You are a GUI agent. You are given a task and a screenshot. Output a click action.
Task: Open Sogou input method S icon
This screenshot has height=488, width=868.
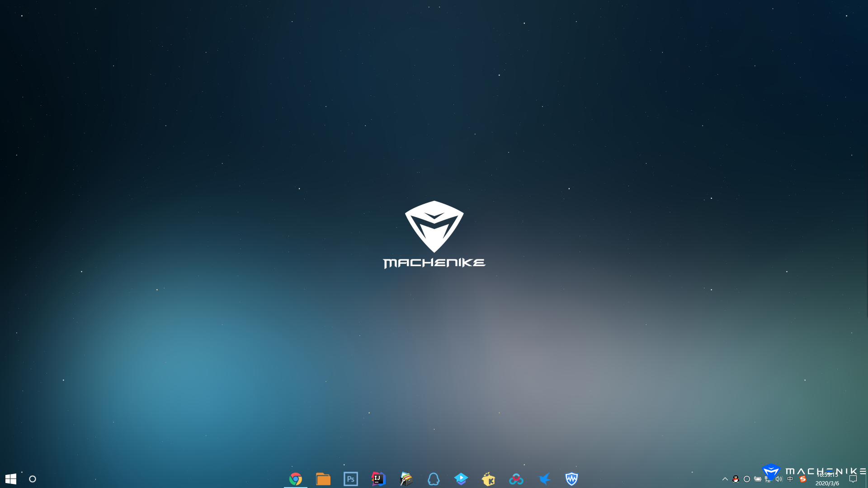click(803, 479)
